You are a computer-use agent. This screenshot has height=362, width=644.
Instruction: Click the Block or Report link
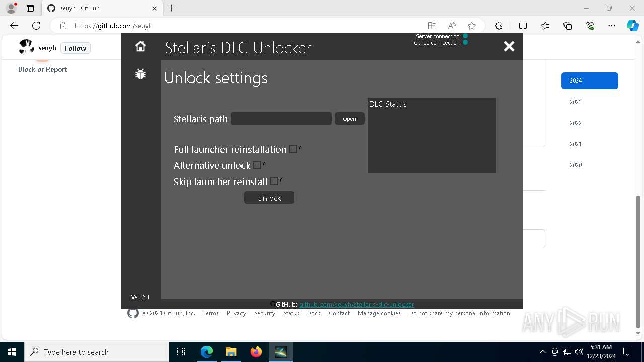[42, 69]
